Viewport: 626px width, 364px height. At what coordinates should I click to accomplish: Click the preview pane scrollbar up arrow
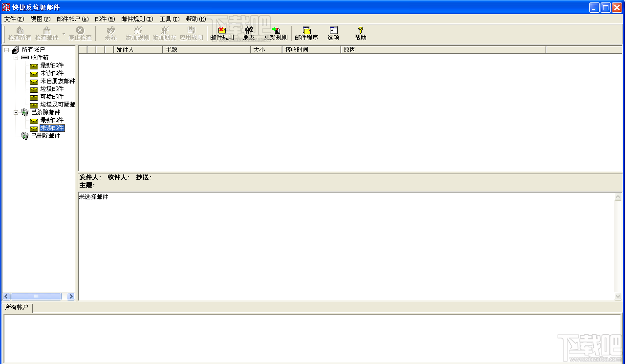click(618, 197)
